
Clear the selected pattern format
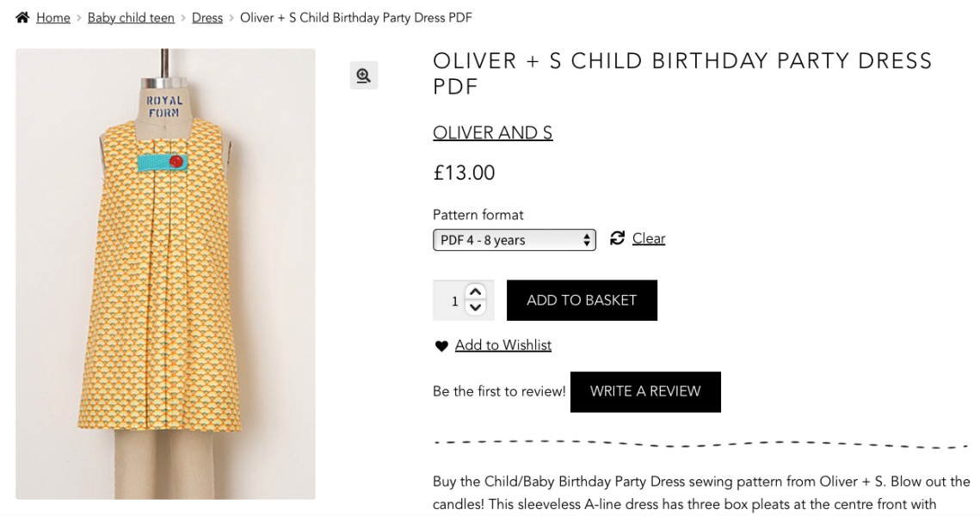tap(649, 239)
